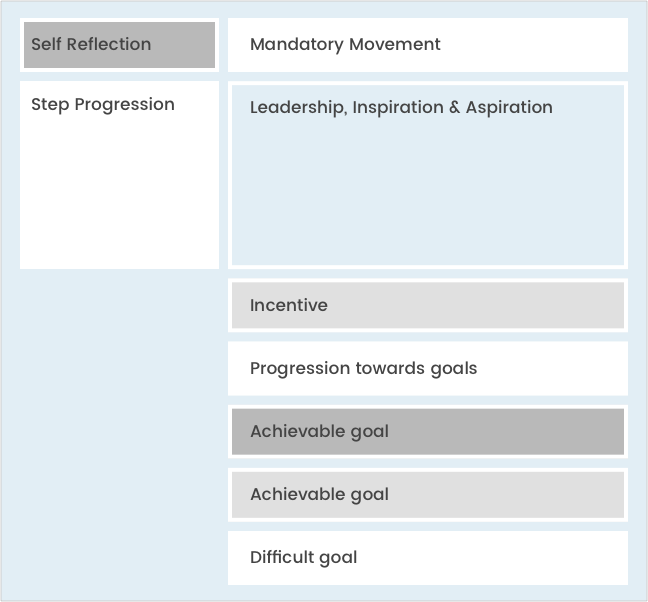Select Leadership, Inspiration & Aspiration heading
648x602 pixels.
(401, 107)
